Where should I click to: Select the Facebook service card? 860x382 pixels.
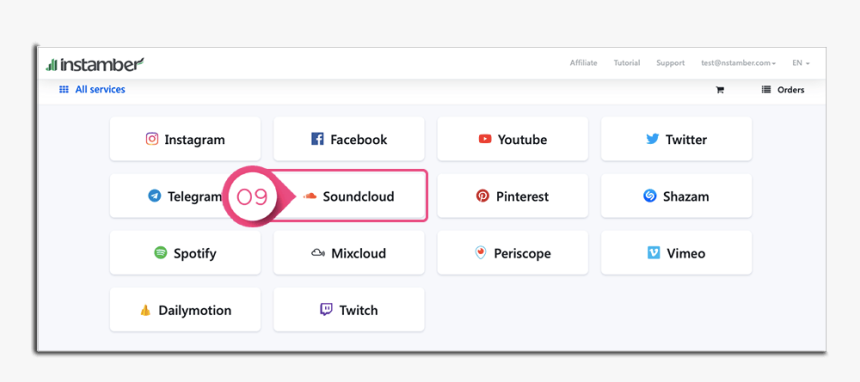tap(349, 139)
